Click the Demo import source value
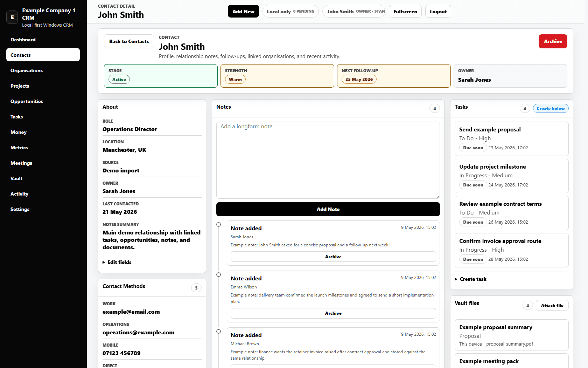Screen dimensions: 588x368 coord(121,171)
